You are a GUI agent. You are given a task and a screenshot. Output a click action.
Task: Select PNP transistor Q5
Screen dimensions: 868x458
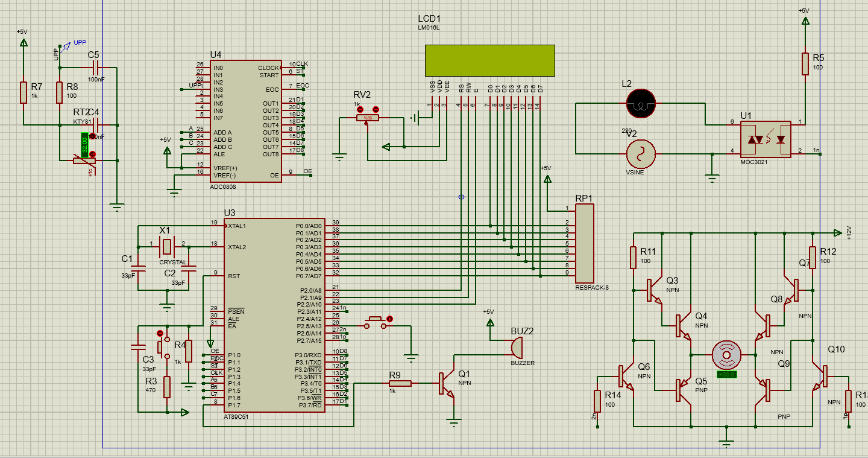click(684, 390)
